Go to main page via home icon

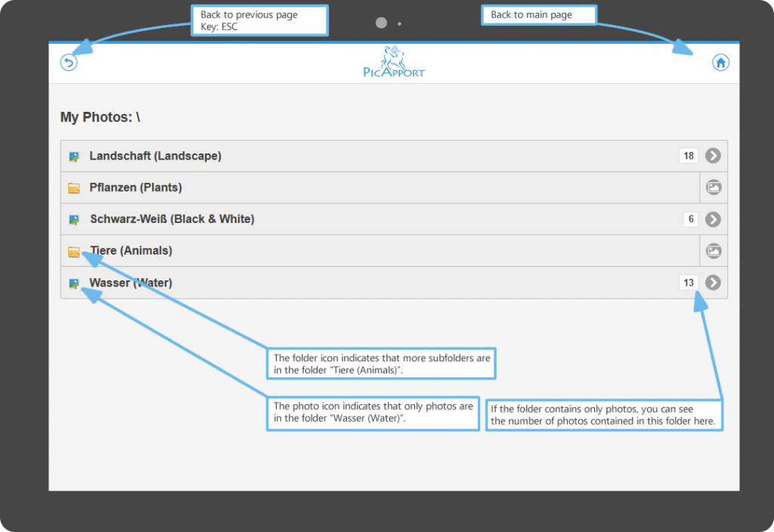(x=721, y=63)
